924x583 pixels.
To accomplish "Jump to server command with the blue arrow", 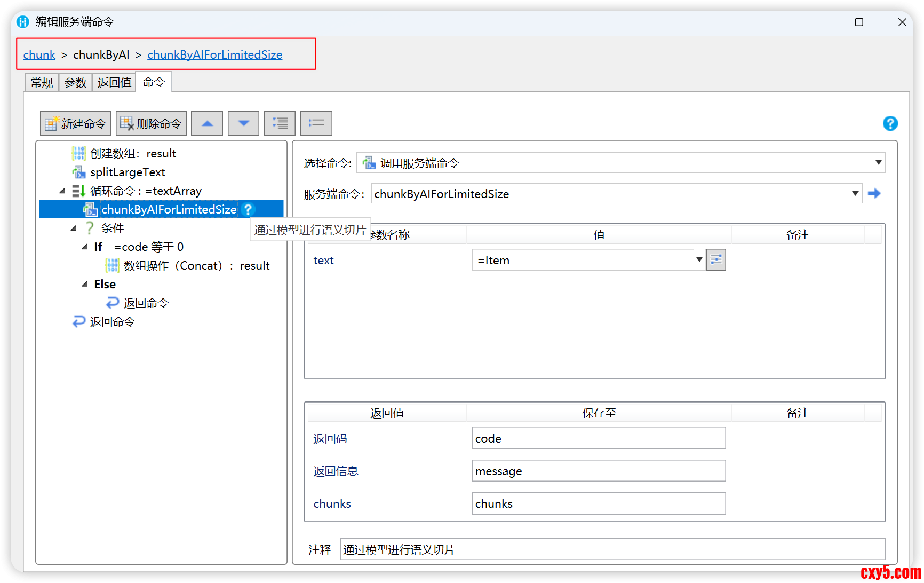I will point(874,193).
